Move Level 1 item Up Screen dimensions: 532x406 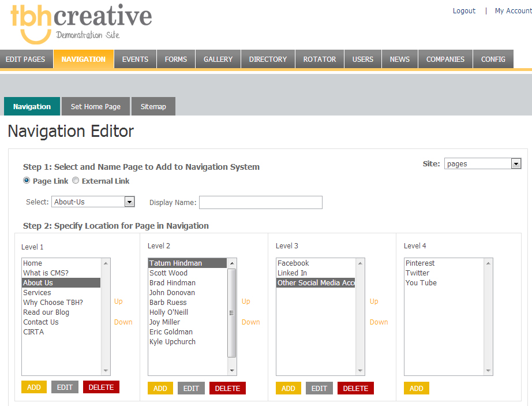point(118,301)
